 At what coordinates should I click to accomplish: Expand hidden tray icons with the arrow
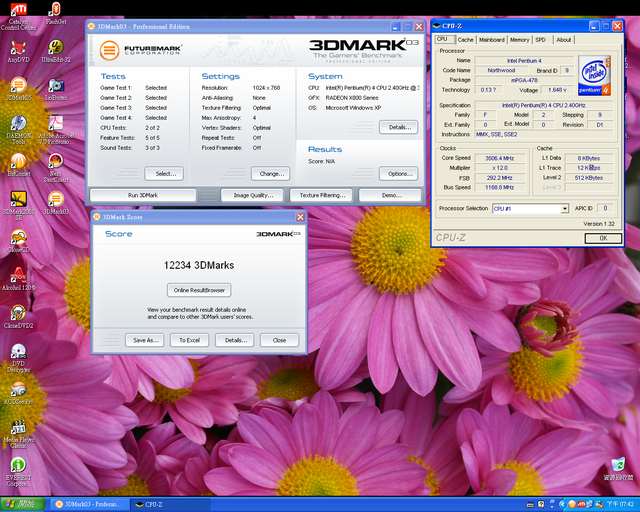(x=562, y=505)
